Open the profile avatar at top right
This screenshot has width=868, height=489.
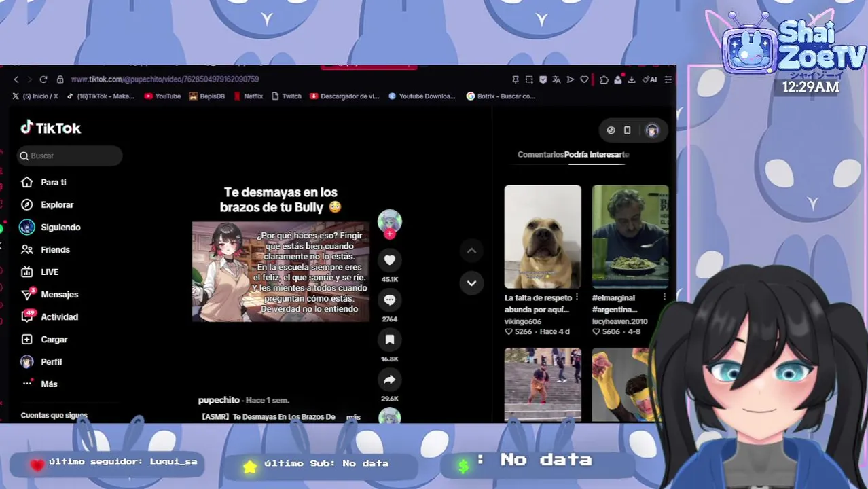pyautogui.click(x=652, y=130)
